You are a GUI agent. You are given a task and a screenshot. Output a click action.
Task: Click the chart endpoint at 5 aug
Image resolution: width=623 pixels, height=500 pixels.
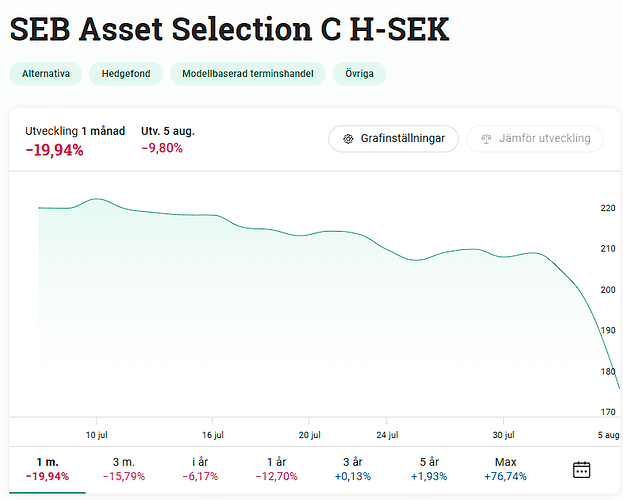(619, 387)
